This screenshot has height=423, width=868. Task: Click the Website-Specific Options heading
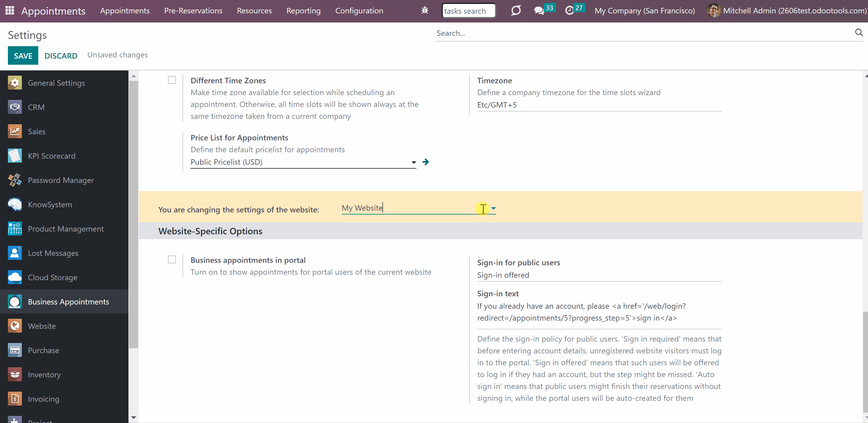point(210,231)
